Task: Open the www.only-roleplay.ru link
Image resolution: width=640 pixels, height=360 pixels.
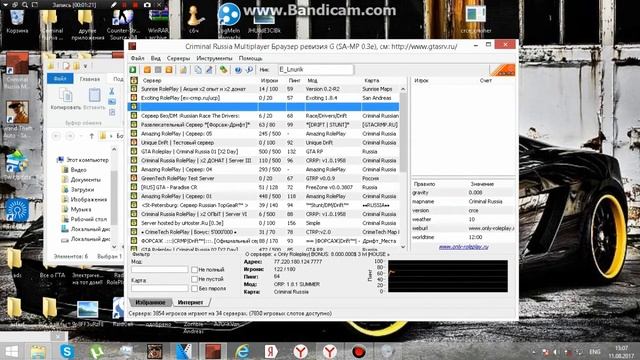Action: click(463, 247)
